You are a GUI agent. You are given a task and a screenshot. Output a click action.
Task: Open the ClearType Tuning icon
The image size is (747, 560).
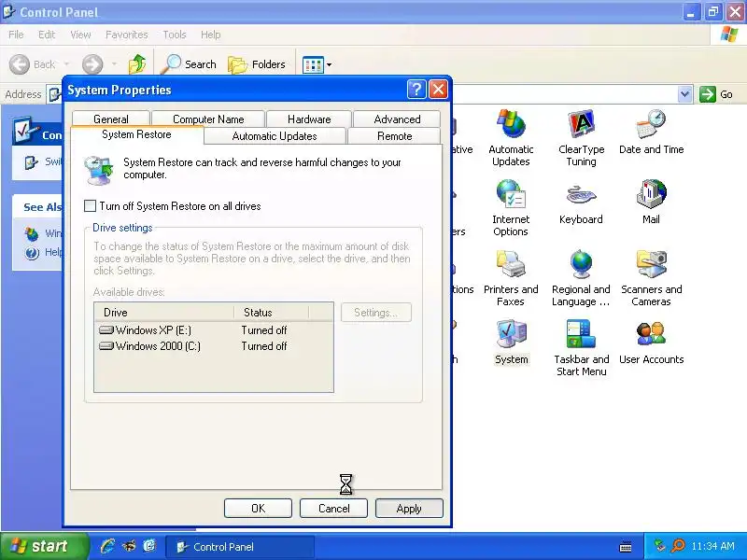point(581,137)
